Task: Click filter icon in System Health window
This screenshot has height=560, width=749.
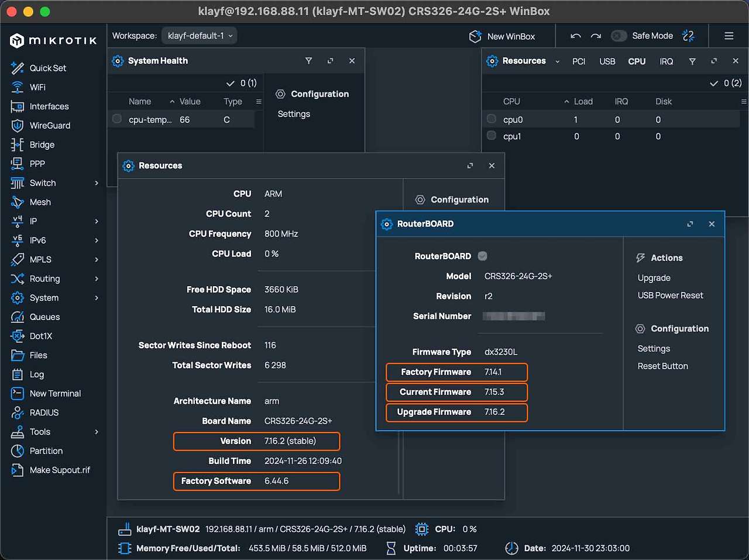Action: tap(309, 61)
